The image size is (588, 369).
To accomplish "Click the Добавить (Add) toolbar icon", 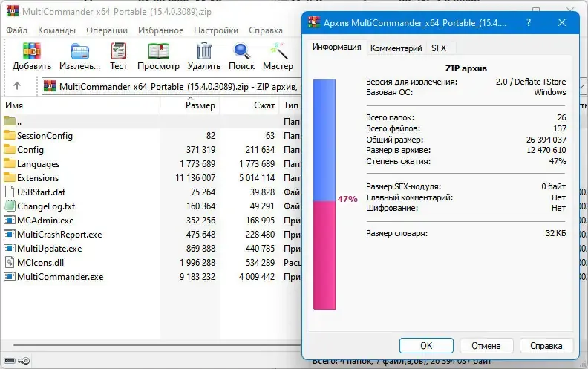I will coord(32,51).
